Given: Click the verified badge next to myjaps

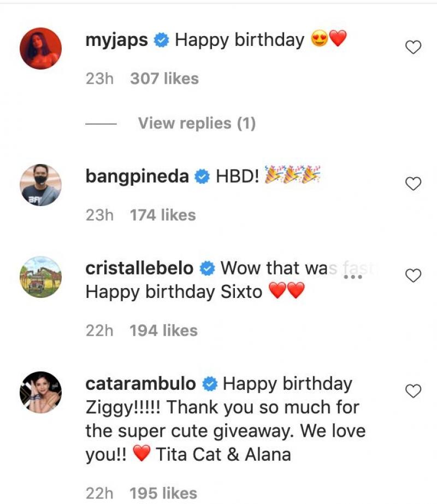Looking at the screenshot, I should (x=160, y=39).
